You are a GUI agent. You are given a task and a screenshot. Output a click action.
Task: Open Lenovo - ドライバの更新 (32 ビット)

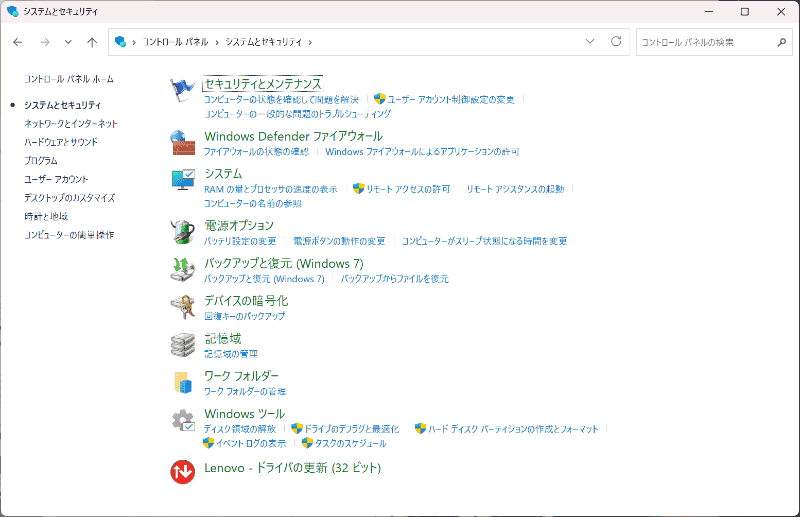coord(292,468)
